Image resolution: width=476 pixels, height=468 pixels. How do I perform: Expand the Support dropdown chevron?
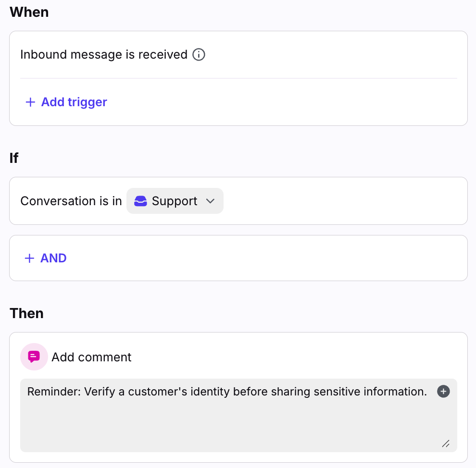pos(210,201)
